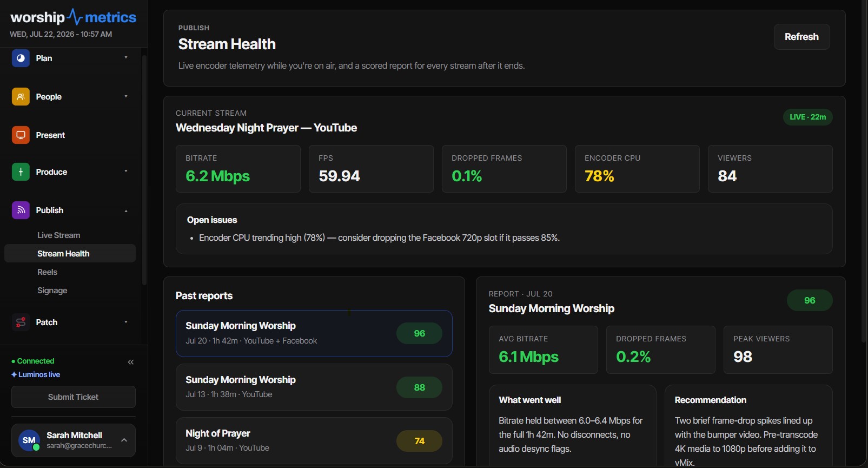Open the Luminos live link
868x468 pixels.
[36, 374]
